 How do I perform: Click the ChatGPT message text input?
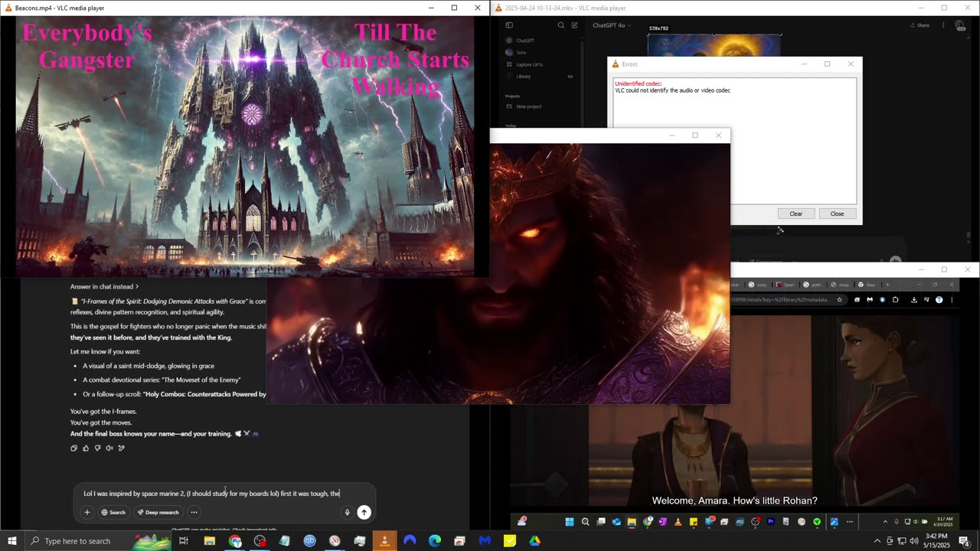point(225,494)
